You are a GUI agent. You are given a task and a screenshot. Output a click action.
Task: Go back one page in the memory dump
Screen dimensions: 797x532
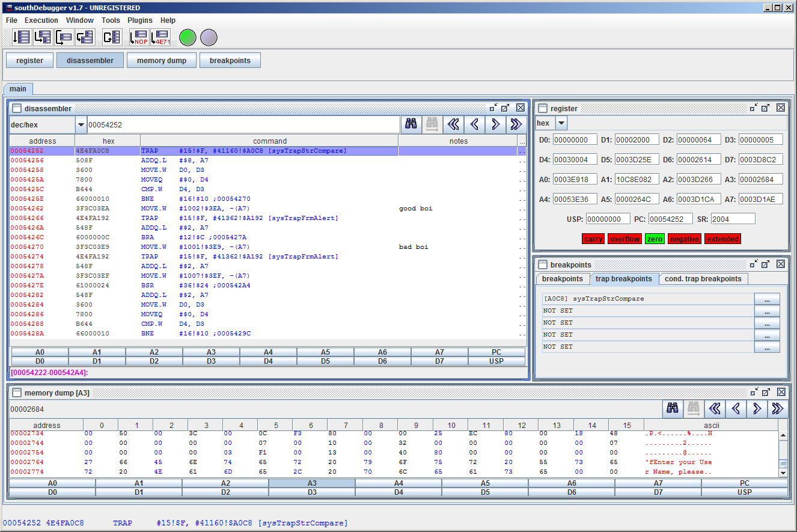pyautogui.click(x=736, y=409)
